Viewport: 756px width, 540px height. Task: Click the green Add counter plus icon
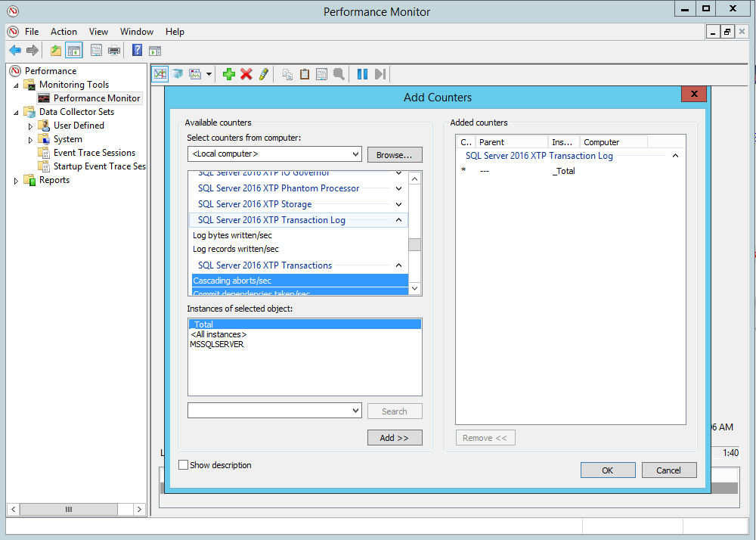pyautogui.click(x=228, y=74)
